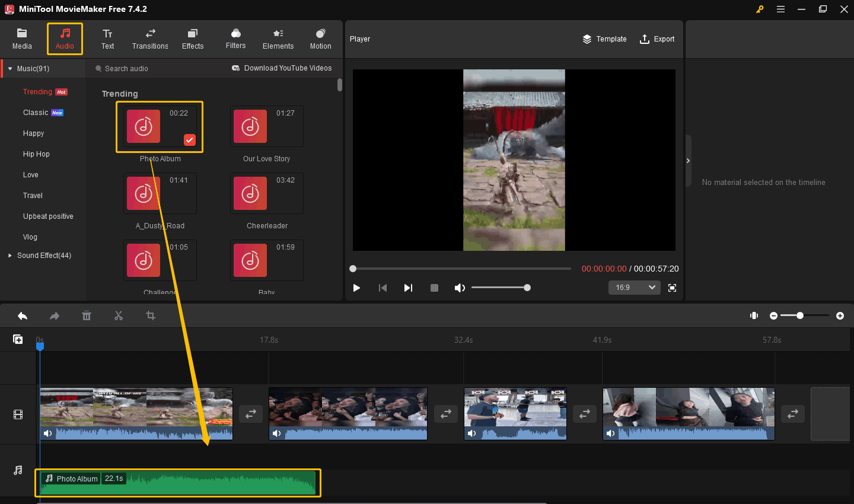
Task: Open the 16:9 aspect ratio dropdown
Action: 635,288
